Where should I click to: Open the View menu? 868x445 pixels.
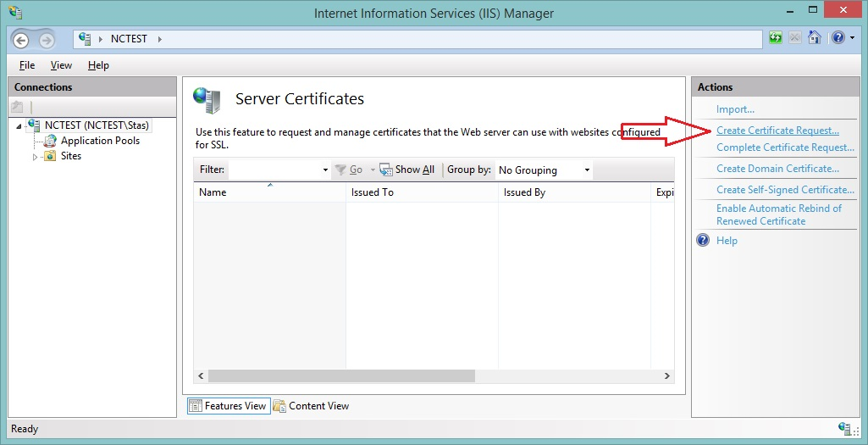[61, 65]
